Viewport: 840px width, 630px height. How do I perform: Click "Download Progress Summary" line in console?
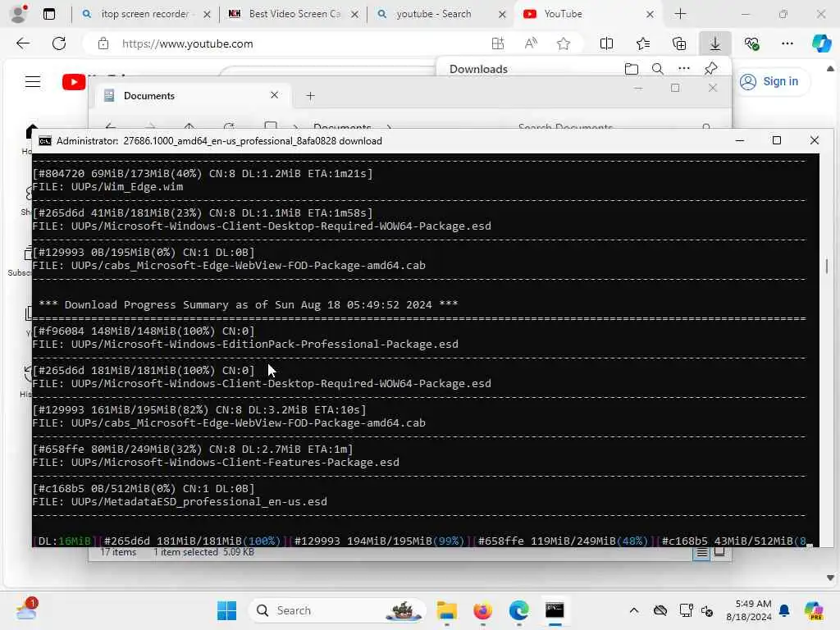(248, 305)
